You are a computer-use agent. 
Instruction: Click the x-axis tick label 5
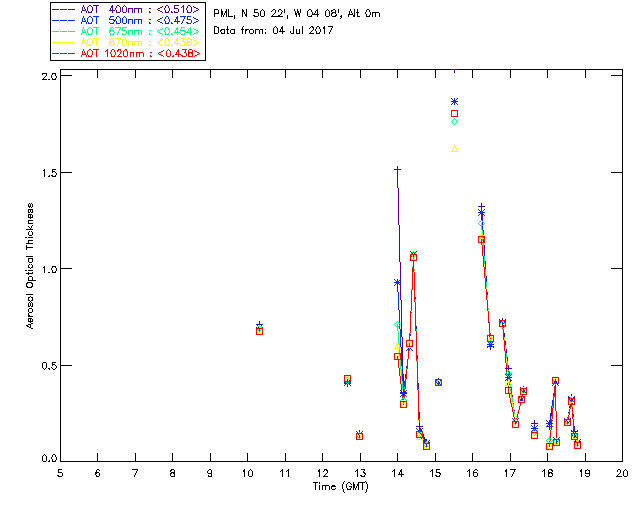pos(60,472)
